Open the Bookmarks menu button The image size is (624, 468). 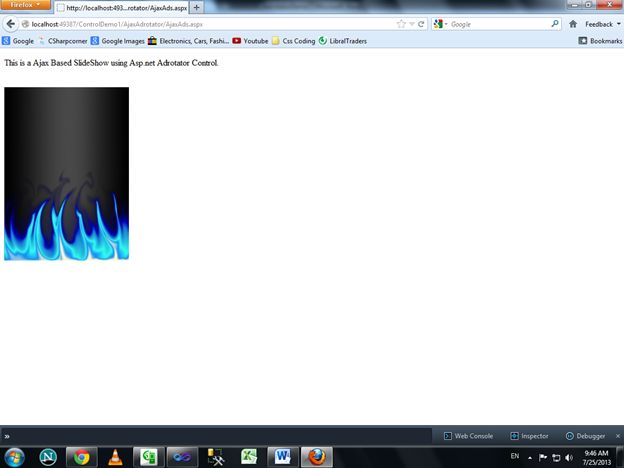(600, 41)
